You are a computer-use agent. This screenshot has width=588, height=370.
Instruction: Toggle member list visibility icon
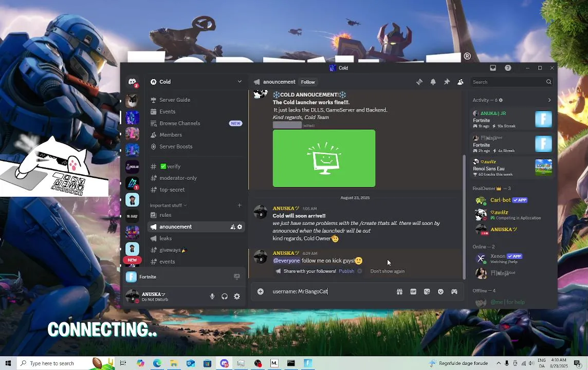(460, 82)
